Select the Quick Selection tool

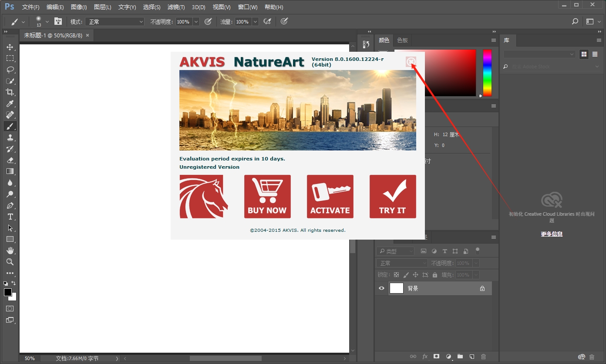click(10, 81)
